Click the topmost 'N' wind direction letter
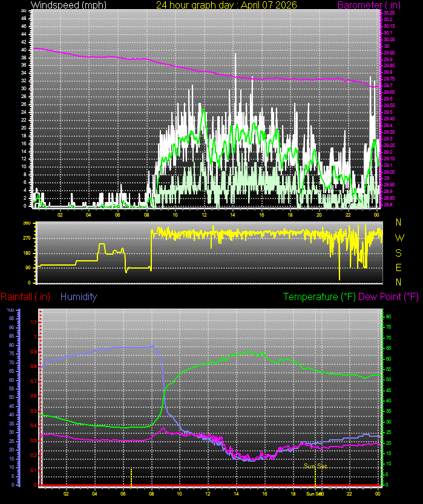This screenshot has width=423, height=504. coord(399,222)
